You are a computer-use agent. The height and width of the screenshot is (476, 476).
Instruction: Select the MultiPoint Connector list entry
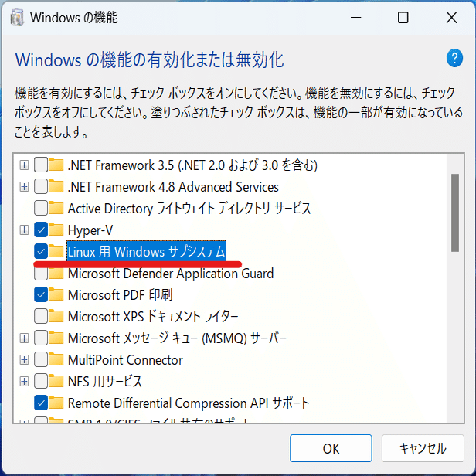pos(125,360)
